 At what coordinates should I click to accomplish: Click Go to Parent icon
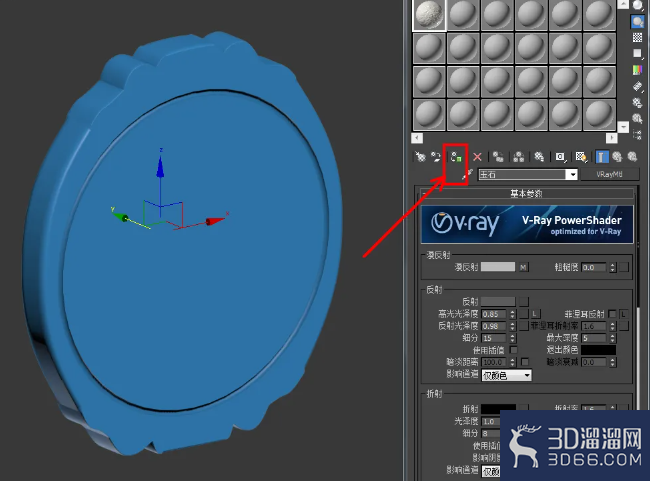click(617, 157)
